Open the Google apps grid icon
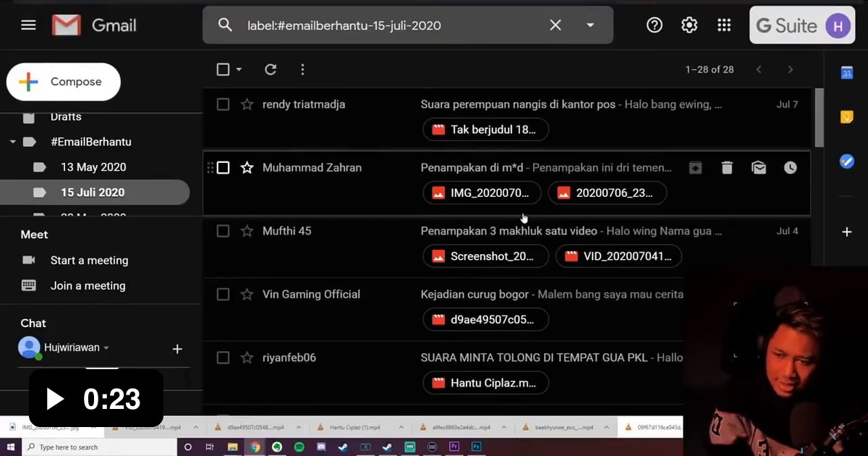 (x=724, y=25)
